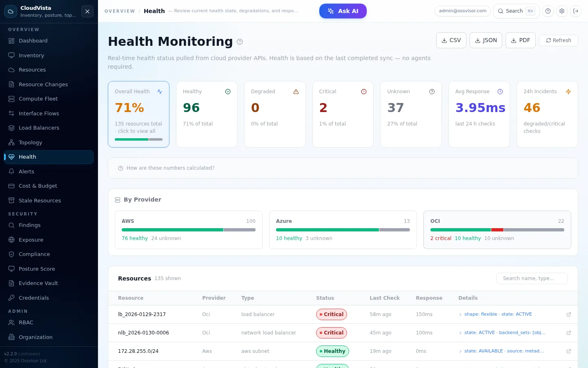Click info icon beside Health Monitoring title
588x368 pixels.
(x=240, y=42)
